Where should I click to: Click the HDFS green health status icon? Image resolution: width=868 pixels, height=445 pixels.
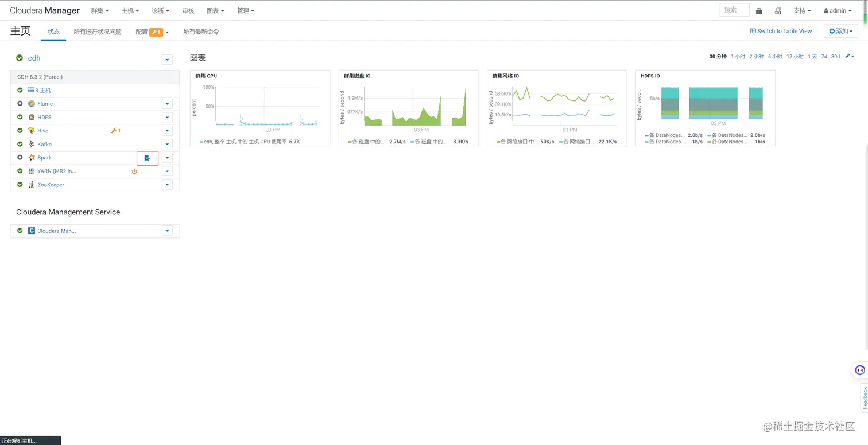pyautogui.click(x=20, y=117)
